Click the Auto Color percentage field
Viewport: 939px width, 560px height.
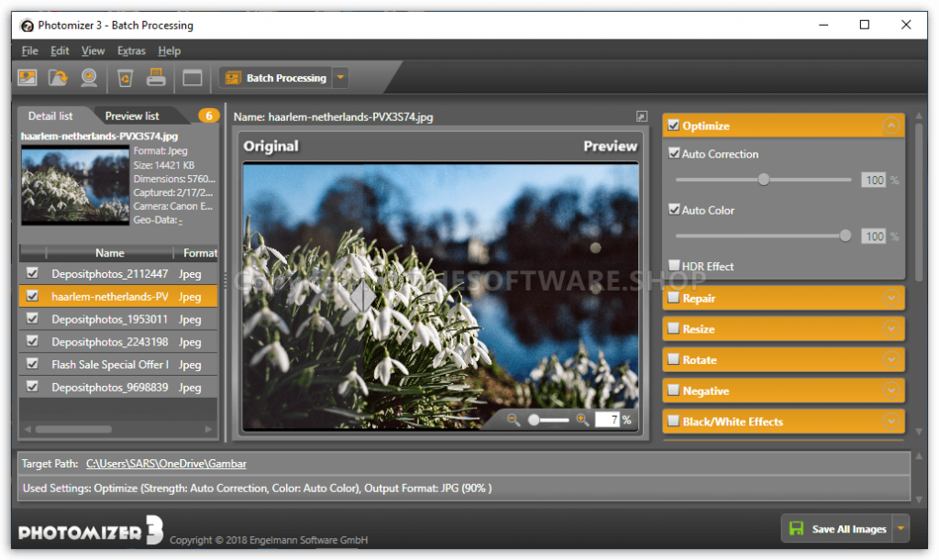[x=873, y=236]
